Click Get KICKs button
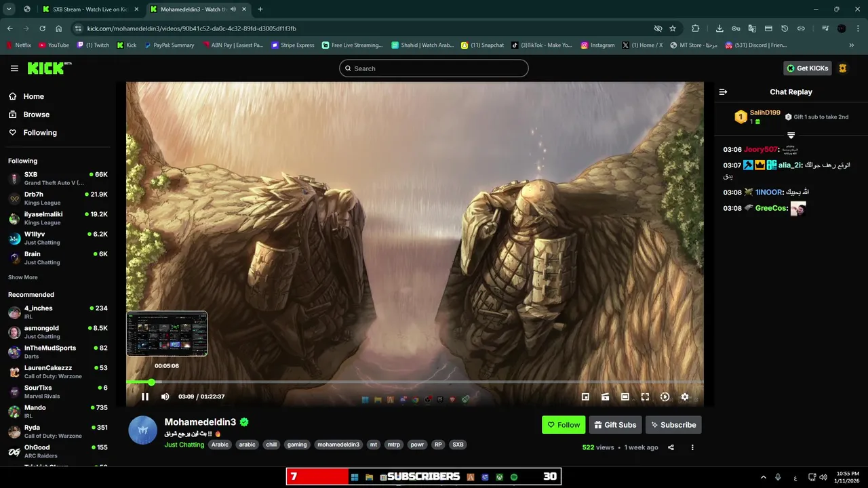This screenshot has width=868, height=488. 807,68
